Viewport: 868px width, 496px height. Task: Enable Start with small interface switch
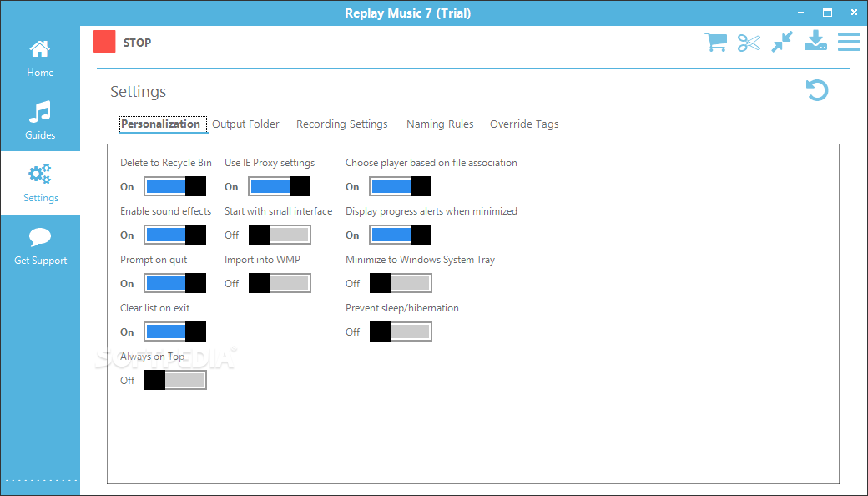[x=280, y=235]
